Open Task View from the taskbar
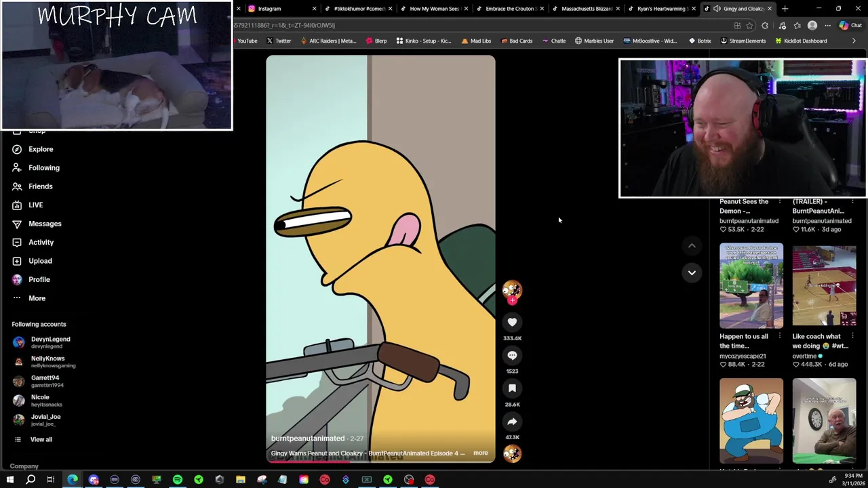Screen dimensions: 868x488 51,480
